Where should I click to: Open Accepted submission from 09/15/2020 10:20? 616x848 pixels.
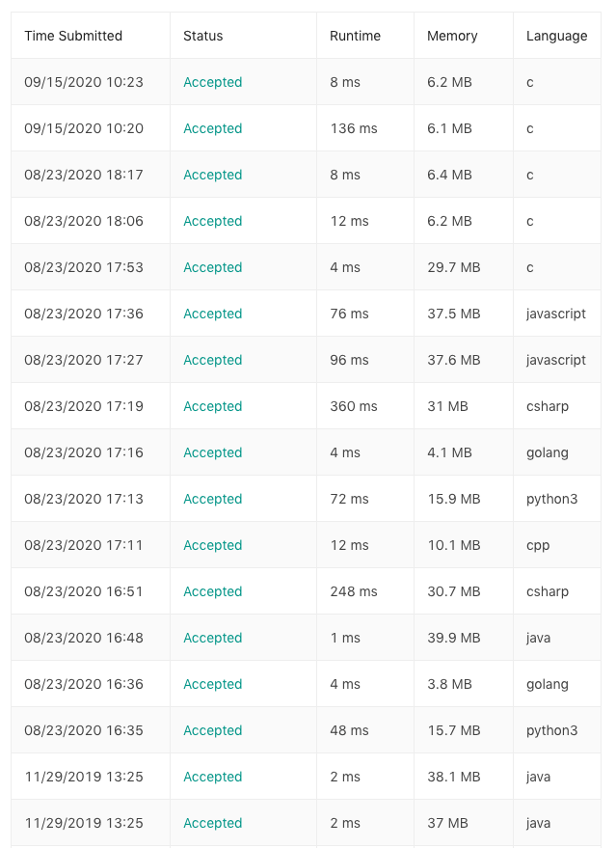point(212,128)
